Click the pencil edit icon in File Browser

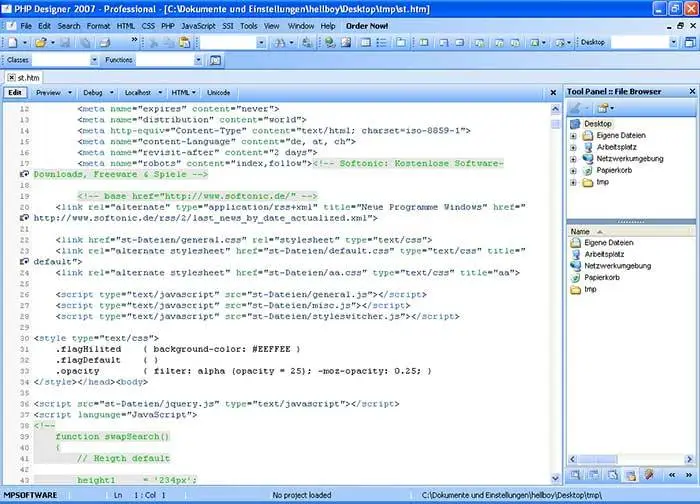575,108
